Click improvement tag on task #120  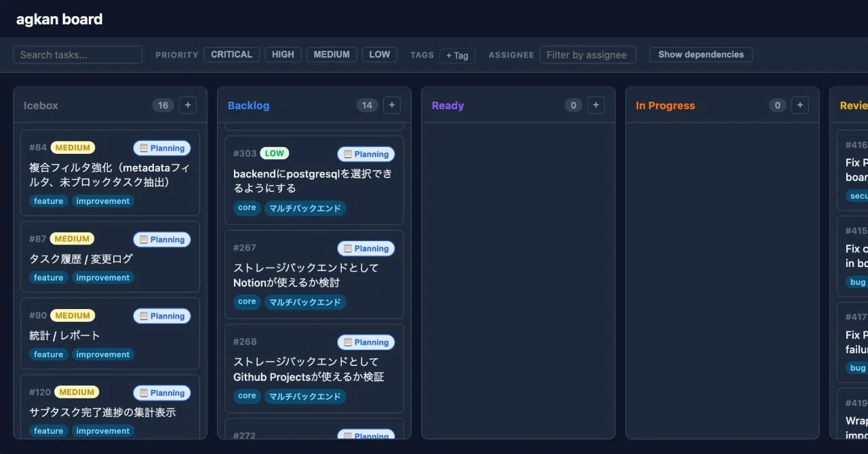(x=103, y=431)
